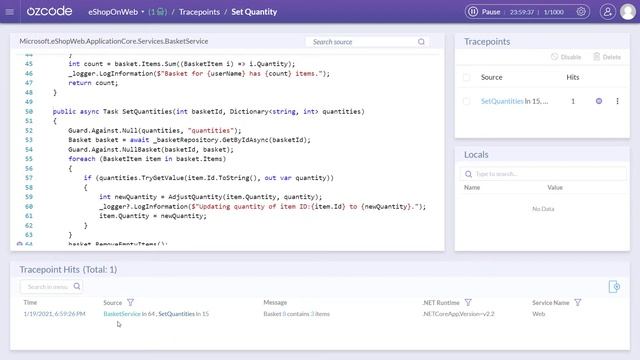Viewport: 640px width, 360px height.
Task: Click the Ozcode logo
Action: (49, 11)
